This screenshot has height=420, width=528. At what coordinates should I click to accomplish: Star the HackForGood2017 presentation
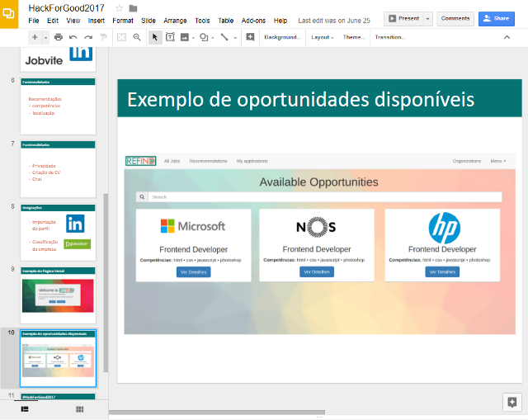coord(119,8)
